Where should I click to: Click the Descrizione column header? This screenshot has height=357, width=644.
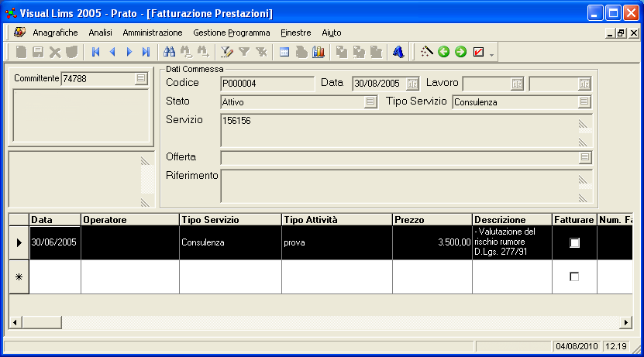[511, 219]
